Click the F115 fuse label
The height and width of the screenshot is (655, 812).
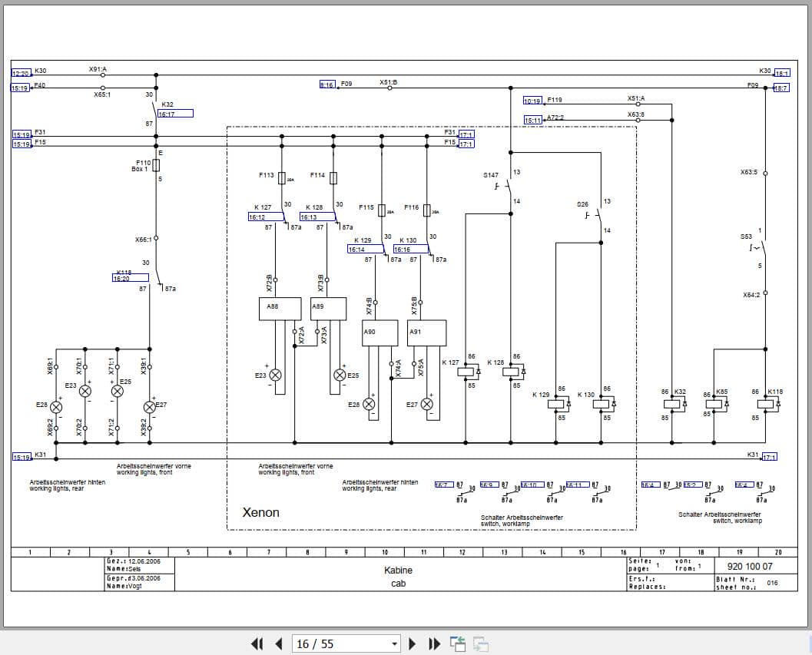pyautogui.click(x=366, y=207)
